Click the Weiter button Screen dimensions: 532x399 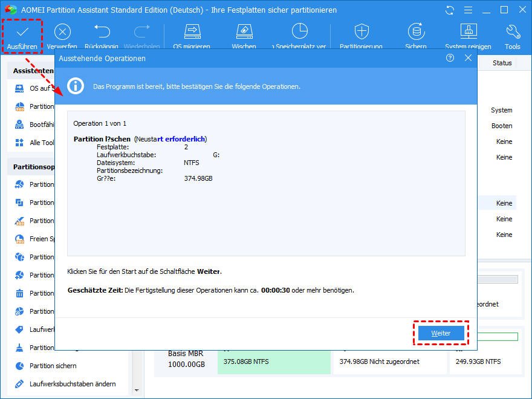441,334
